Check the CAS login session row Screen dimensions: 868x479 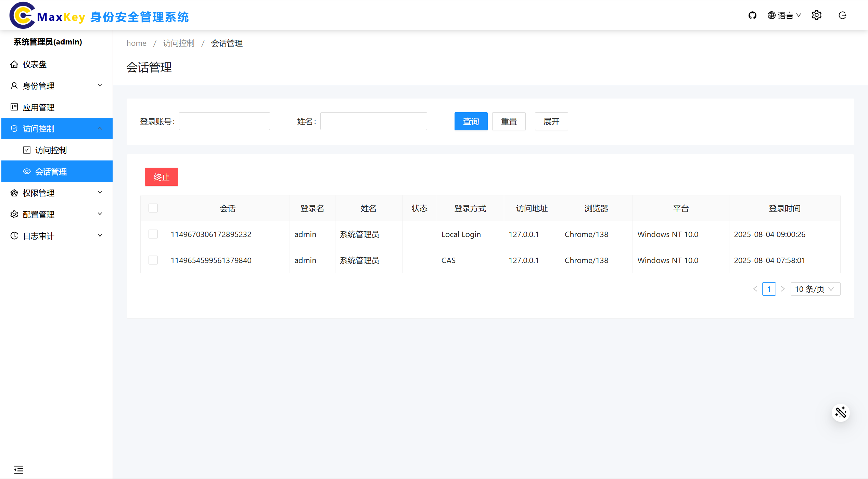click(x=153, y=260)
